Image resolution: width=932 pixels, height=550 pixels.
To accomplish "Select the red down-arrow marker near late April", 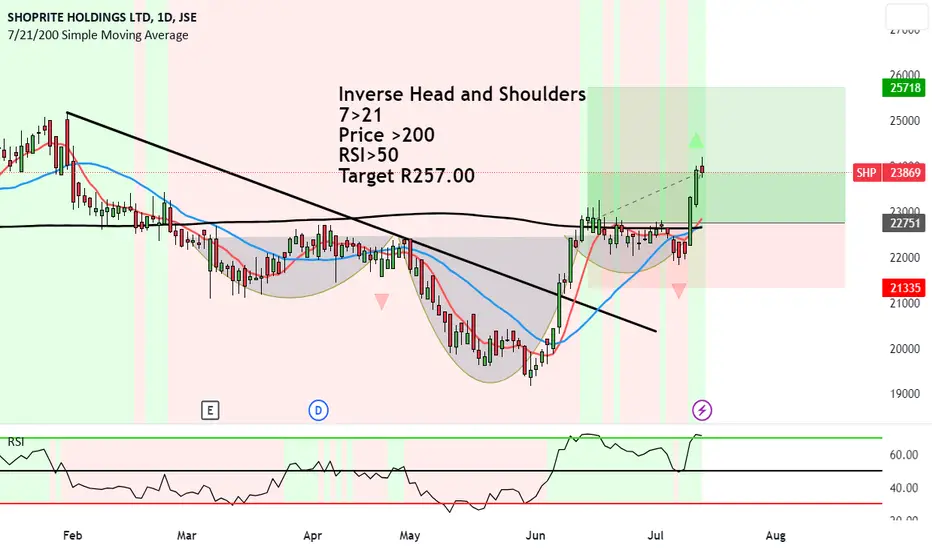I will 382,301.
